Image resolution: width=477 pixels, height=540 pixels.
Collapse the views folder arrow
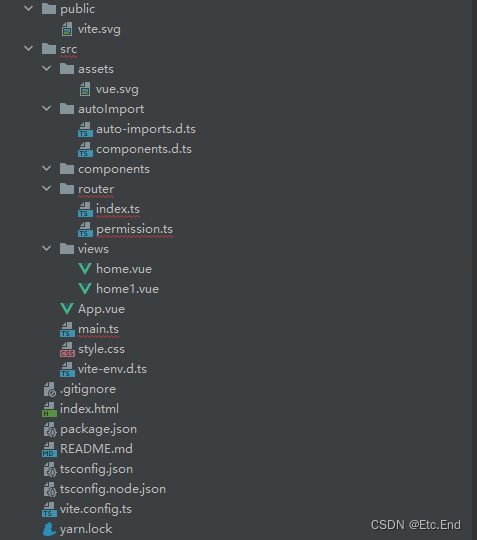[x=46, y=248]
